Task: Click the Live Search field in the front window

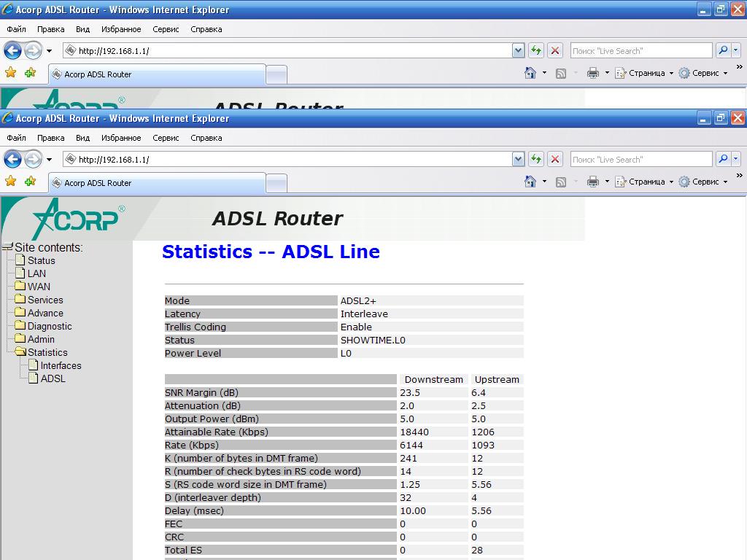Action: point(640,159)
